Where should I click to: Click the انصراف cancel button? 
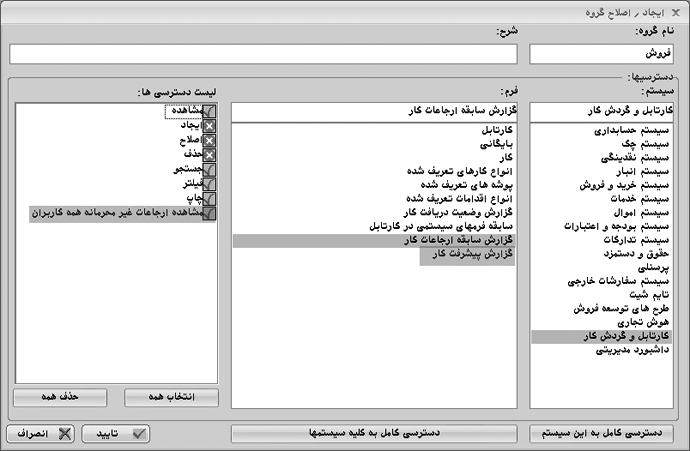[x=39, y=433]
